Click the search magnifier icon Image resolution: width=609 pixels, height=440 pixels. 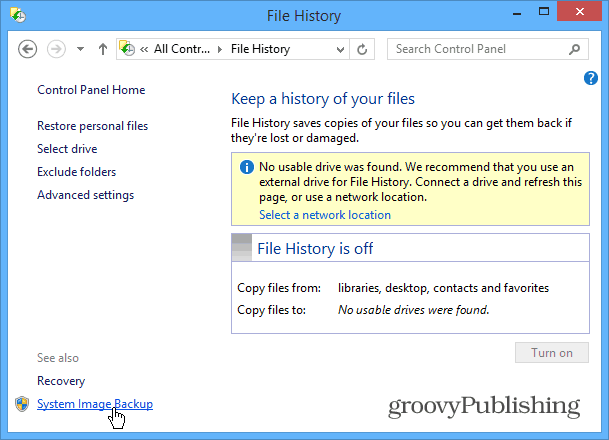[574, 49]
